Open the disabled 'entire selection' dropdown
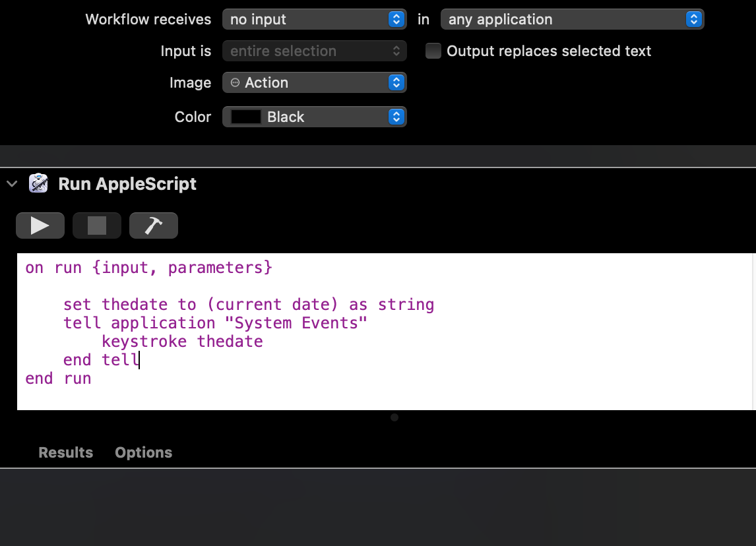The image size is (756, 546). point(315,51)
